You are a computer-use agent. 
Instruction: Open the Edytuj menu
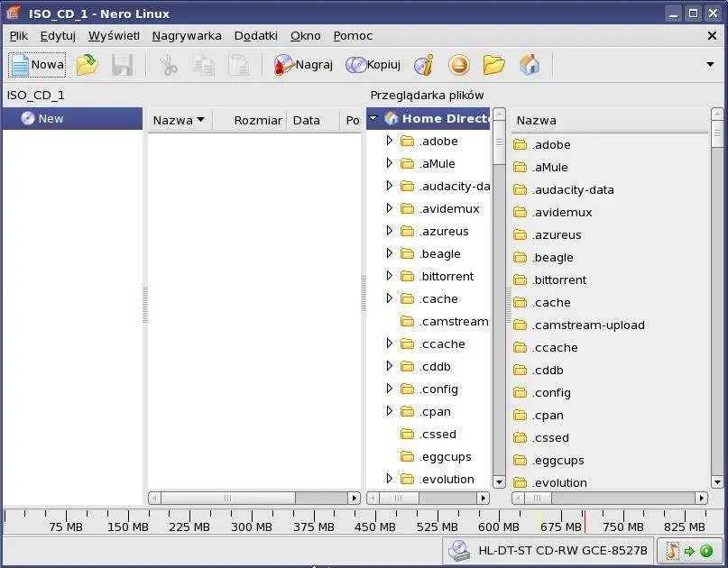[x=58, y=36]
